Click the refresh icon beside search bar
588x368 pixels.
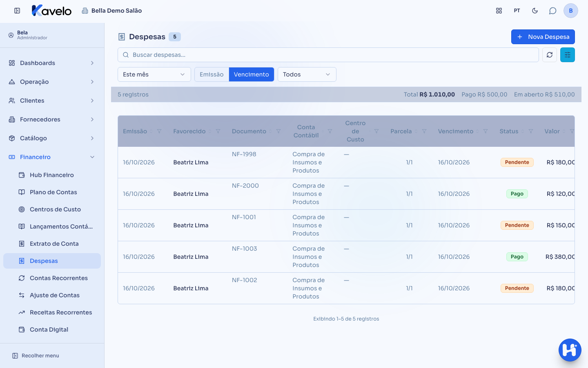[550, 55]
